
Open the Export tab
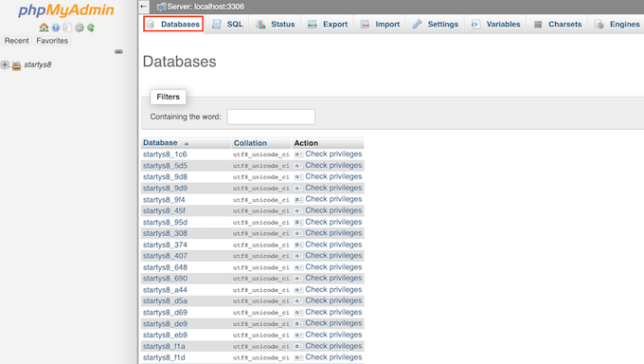click(x=328, y=25)
